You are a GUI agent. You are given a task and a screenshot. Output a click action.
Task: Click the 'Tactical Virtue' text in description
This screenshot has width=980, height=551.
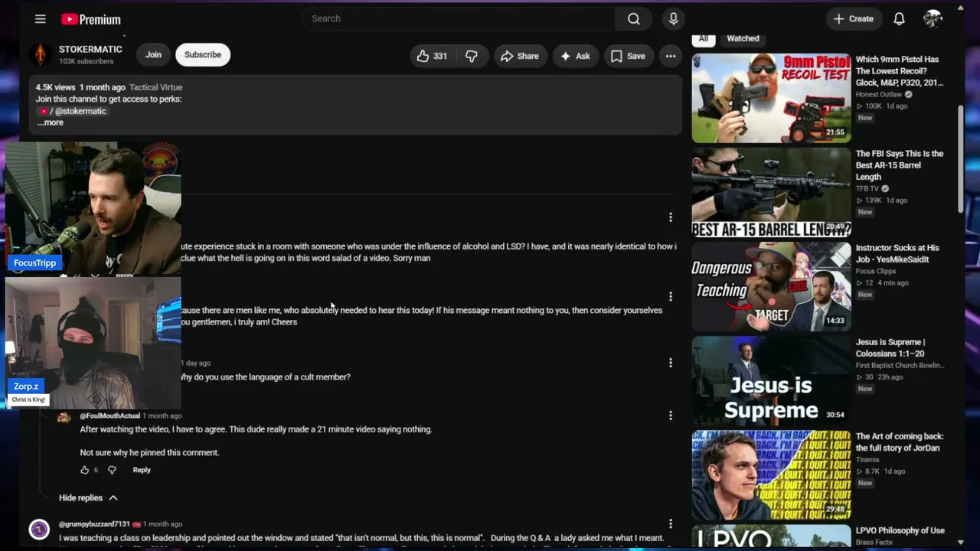[156, 87]
